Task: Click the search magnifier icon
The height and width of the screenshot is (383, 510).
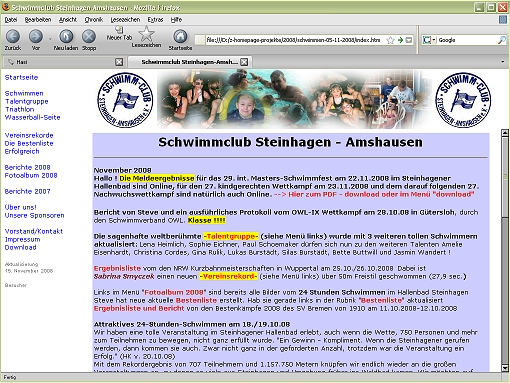Action: (x=502, y=40)
